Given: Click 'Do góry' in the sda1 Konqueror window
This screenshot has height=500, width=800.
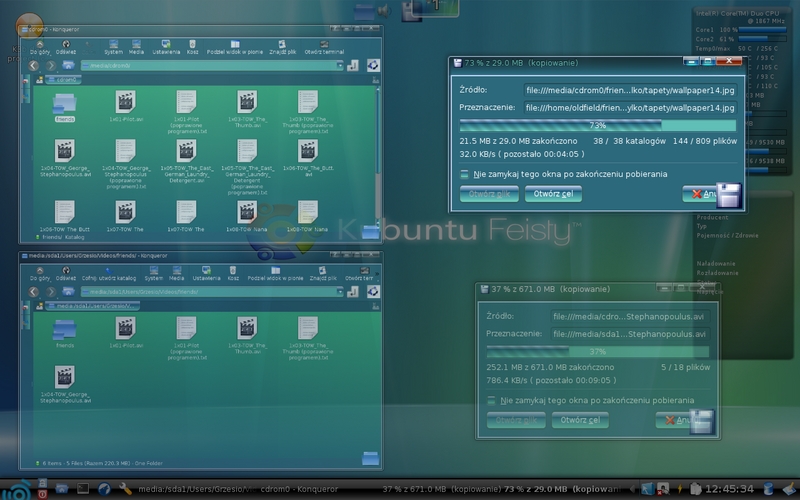Looking at the screenshot, I should [x=40, y=274].
